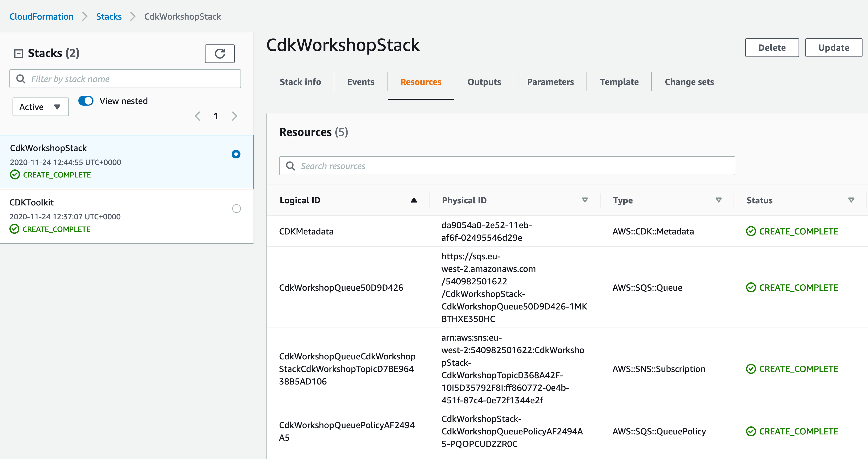The height and width of the screenshot is (459, 868).
Task: Click CdkWorkshopQueuePolicyAF2494A5 logical ID
Action: [x=347, y=431]
